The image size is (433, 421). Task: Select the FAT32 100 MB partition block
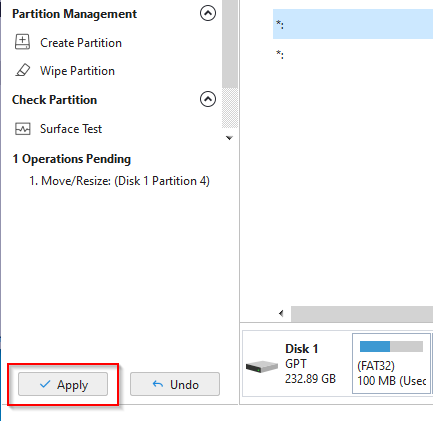[391, 363]
